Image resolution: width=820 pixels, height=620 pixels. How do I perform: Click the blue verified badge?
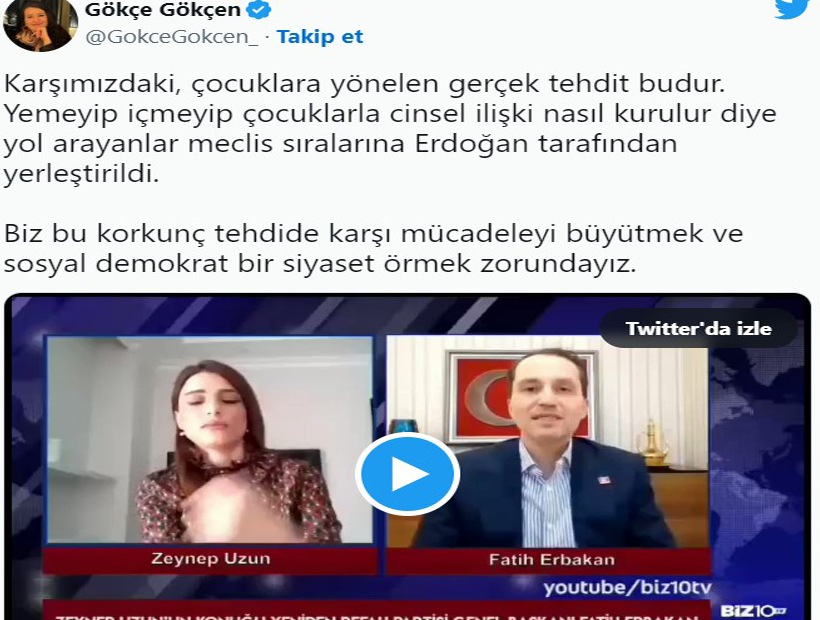point(258,9)
